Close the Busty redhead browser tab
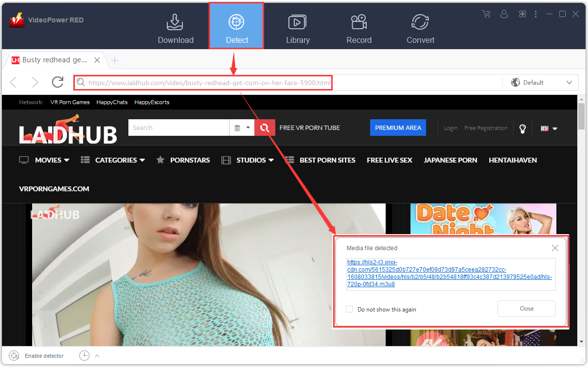588x367 pixels. [97, 60]
